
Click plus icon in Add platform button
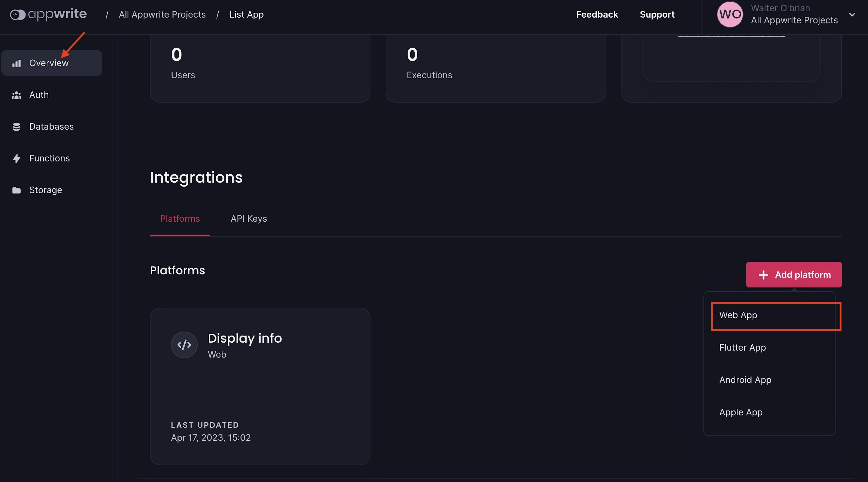pos(763,275)
